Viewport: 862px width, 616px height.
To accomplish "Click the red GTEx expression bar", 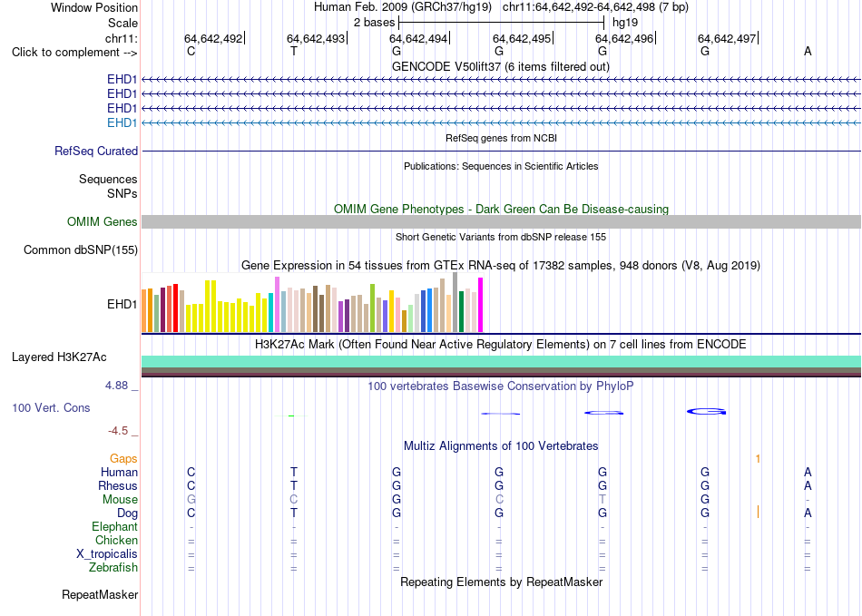I will (x=175, y=308).
